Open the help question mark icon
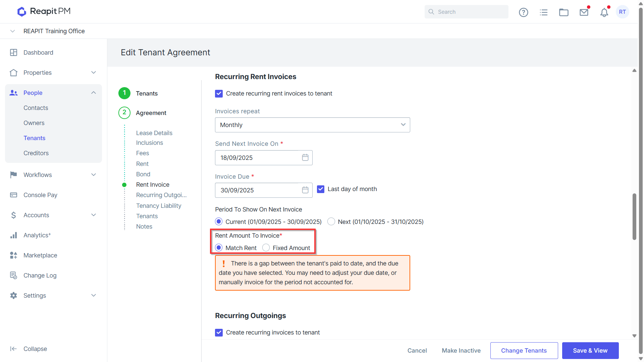Image resolution: width=644 pixels, height=362 pixels. click(523, 12)
